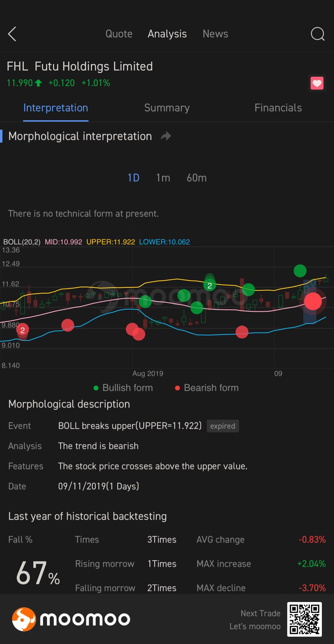Select the 1m timeframe
This screenshot has height=644, width=334.
[x=163, y=178]
